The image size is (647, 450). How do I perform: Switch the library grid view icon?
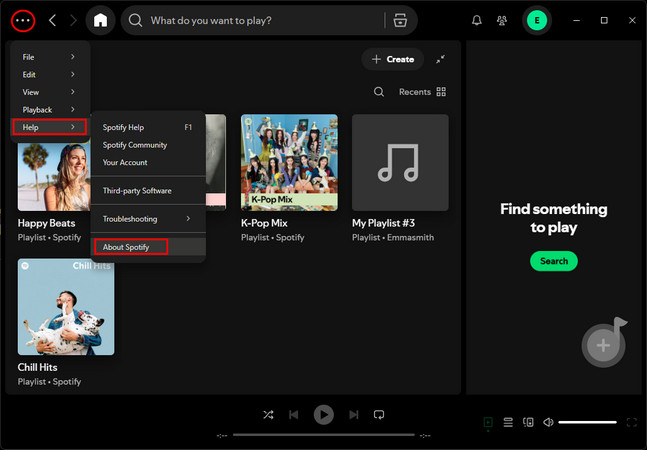click(x=441, y=92)
